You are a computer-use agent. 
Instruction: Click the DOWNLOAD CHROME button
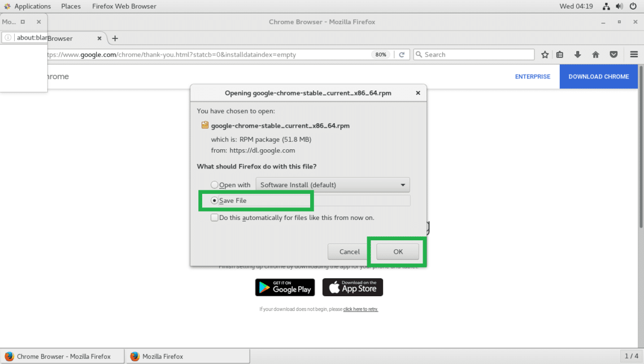(598, 76)
